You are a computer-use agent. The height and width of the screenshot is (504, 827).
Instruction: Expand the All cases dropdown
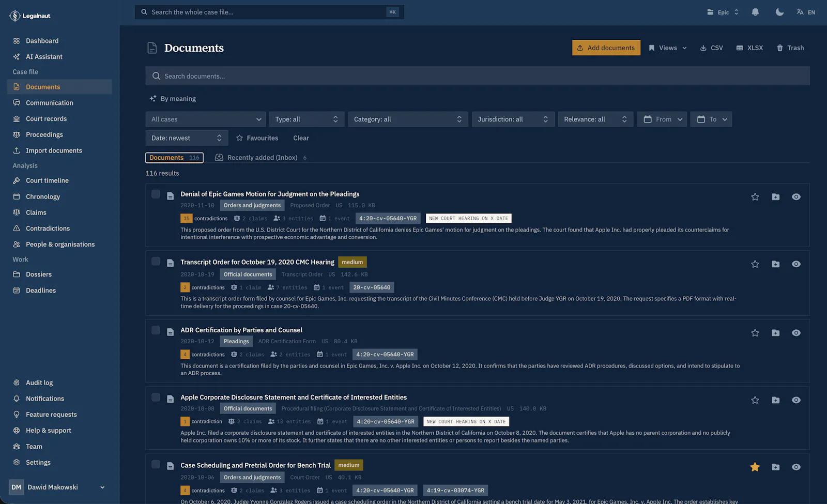pyautogui.click(x=206, y=119)
